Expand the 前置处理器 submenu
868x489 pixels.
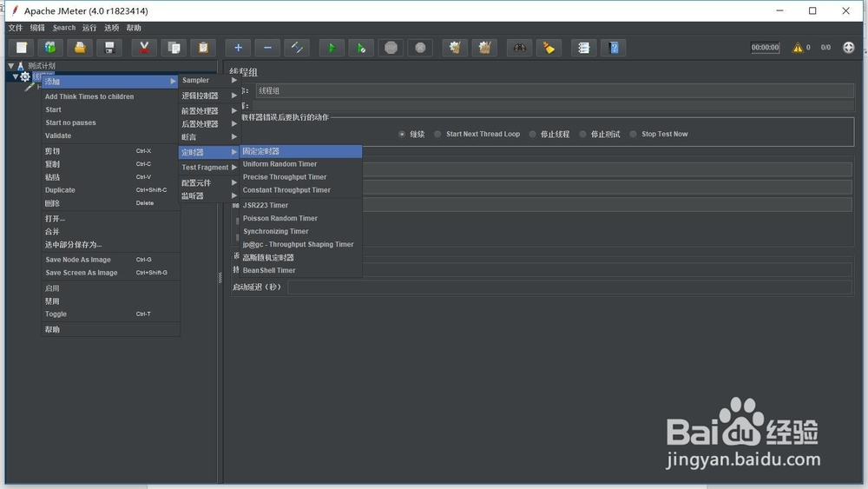coord(209,111)
